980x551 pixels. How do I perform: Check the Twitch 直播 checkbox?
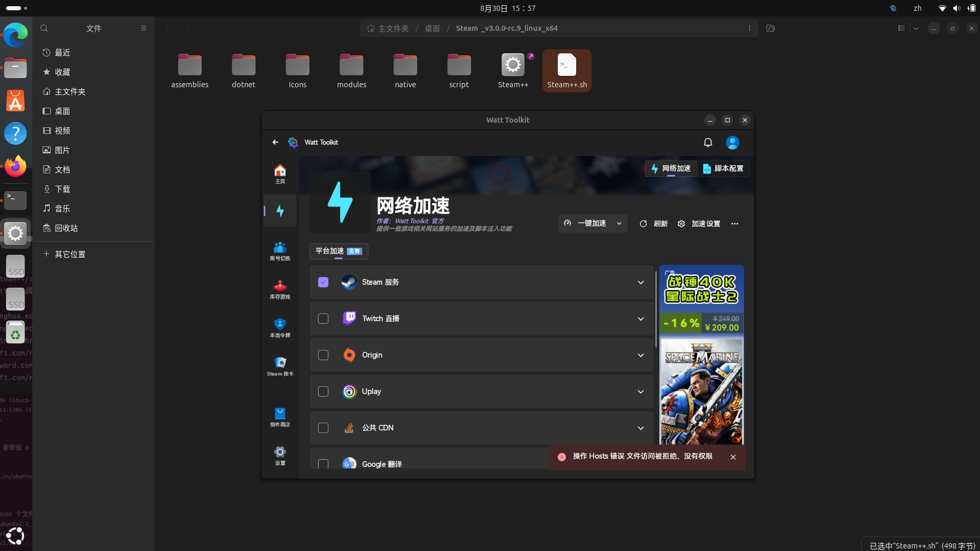[323, 319]
